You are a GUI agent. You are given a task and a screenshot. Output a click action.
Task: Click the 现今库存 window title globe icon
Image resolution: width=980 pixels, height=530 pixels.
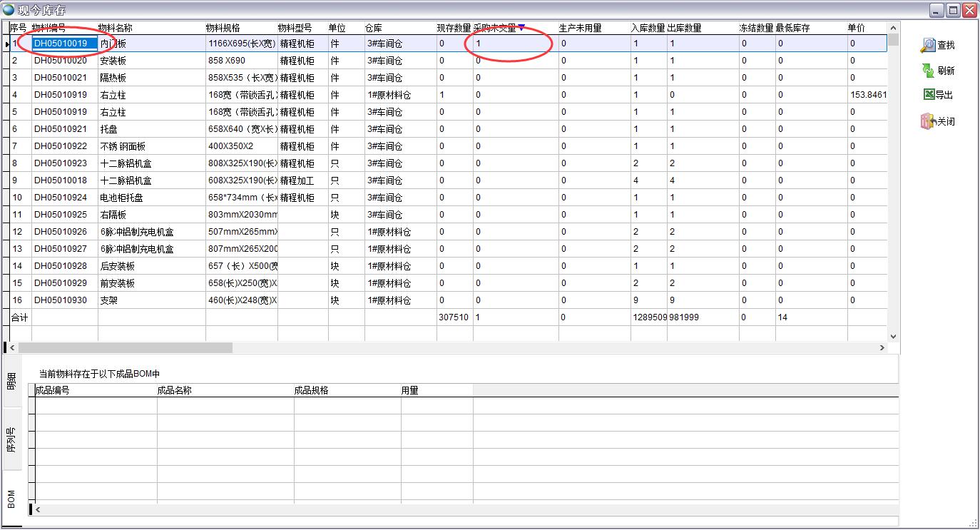tap(8, 10)
